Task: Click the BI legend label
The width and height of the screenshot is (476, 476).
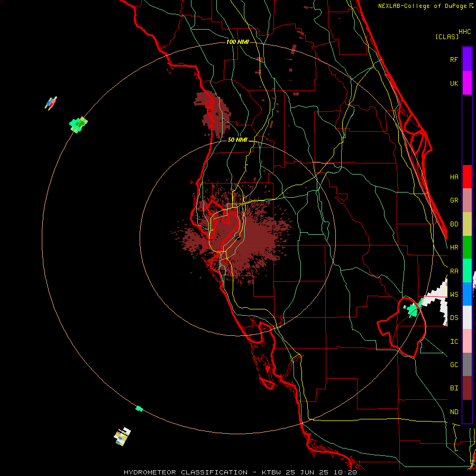Action: coord(454,388)
